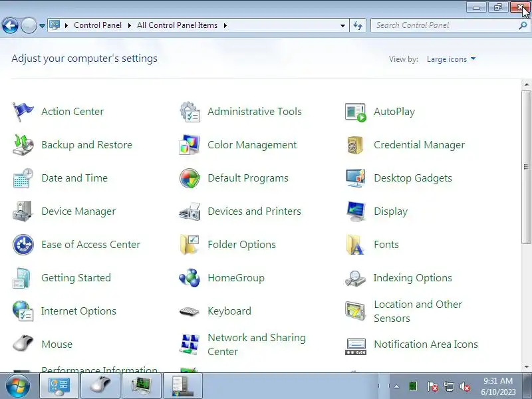Image resolution: width=532 pixels, height=399 pixels.
Task: Open the Keyboard icon
Action: click(190, 311)
